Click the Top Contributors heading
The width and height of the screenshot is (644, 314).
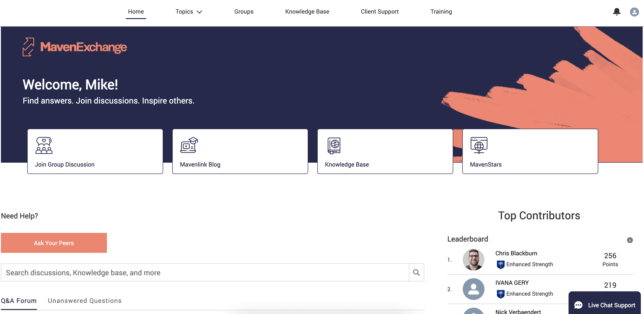539,215
